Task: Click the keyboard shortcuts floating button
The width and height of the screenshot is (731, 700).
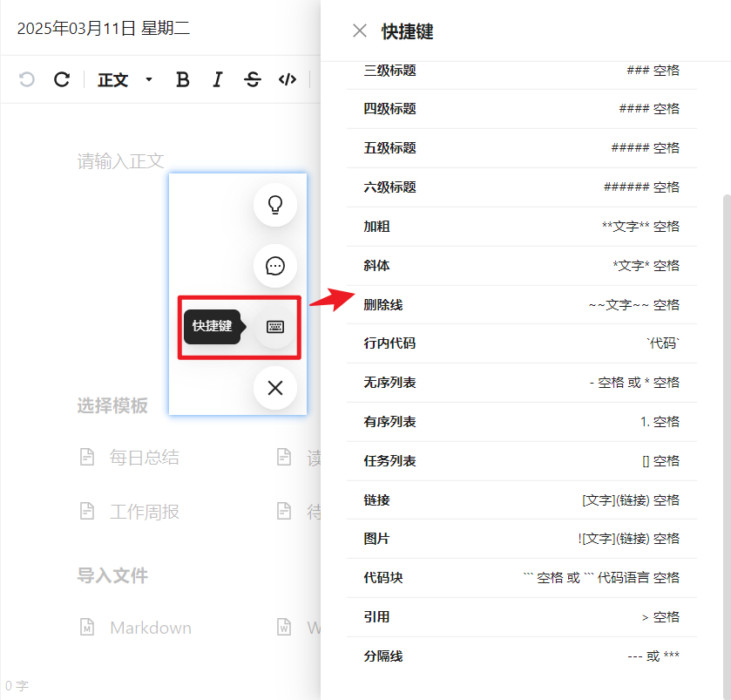Action: tap(275, 327)
